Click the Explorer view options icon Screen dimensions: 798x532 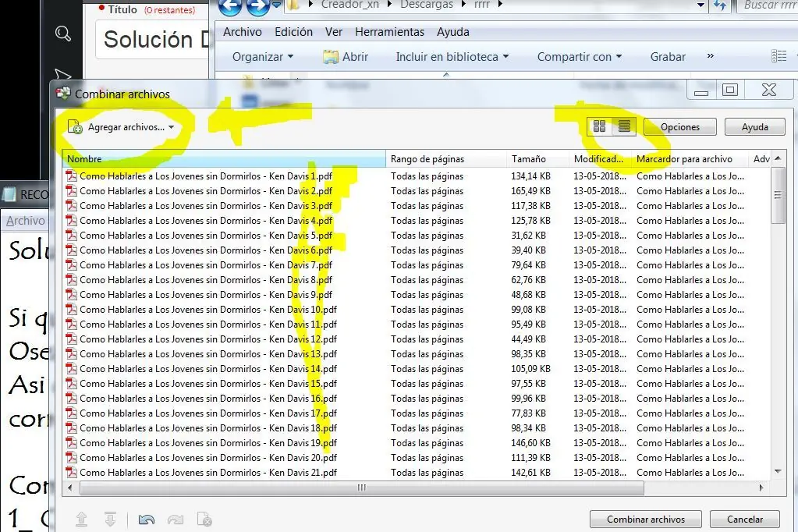click(779, 56)
